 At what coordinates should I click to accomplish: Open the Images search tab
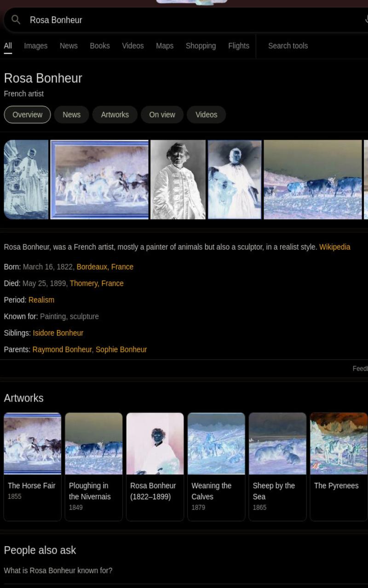(36, 46)
